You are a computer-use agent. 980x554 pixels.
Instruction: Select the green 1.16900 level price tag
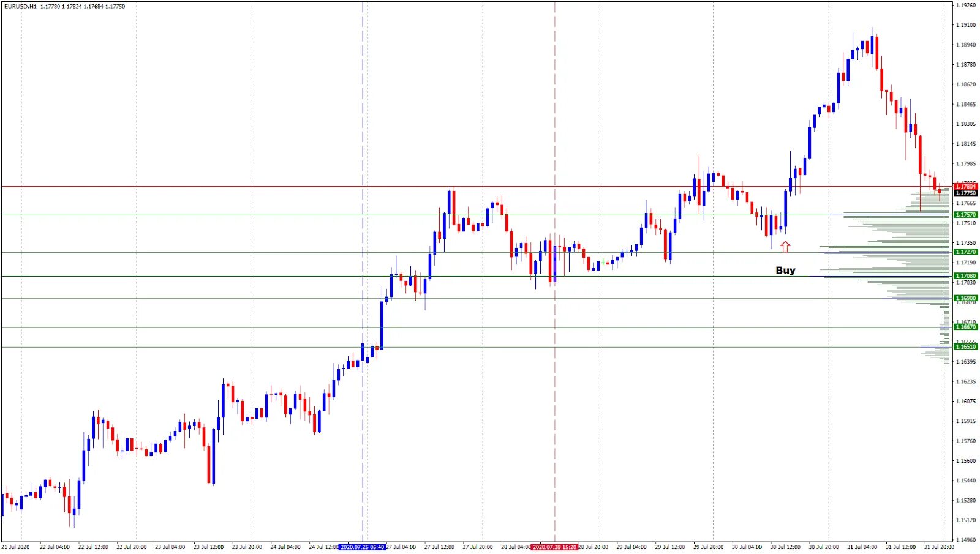tap(966, 299)
